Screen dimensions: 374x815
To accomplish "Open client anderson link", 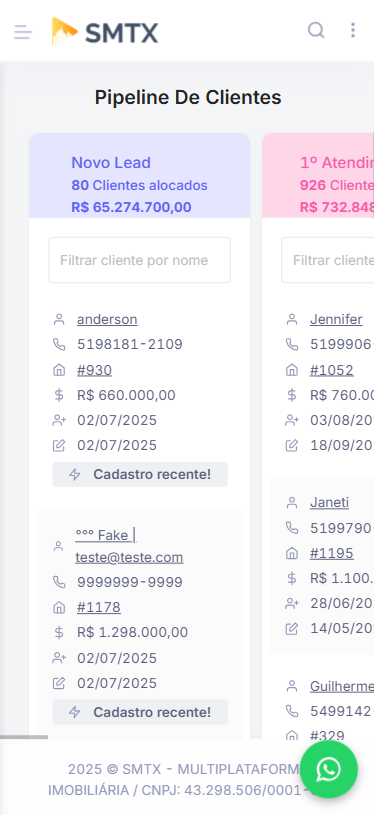I will 107,319.
